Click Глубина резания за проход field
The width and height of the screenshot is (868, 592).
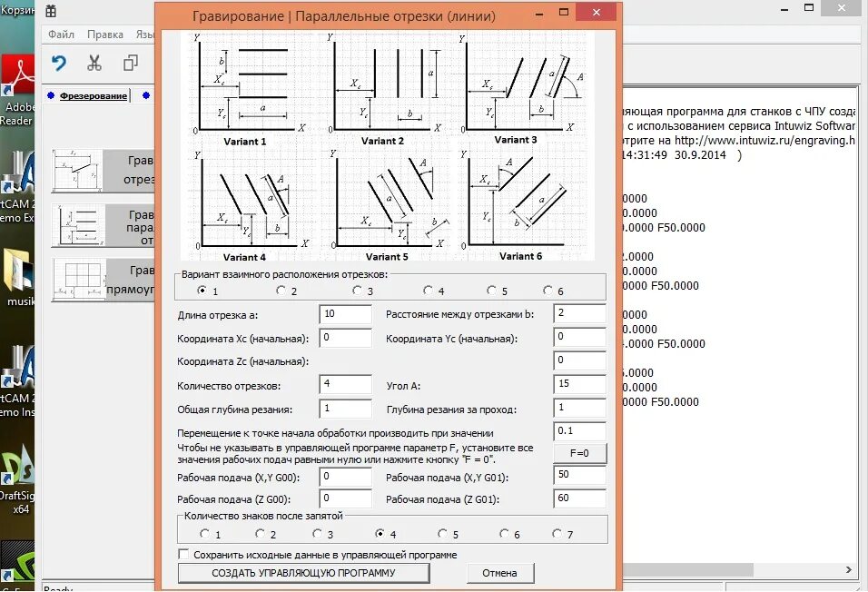pos(579,409)
